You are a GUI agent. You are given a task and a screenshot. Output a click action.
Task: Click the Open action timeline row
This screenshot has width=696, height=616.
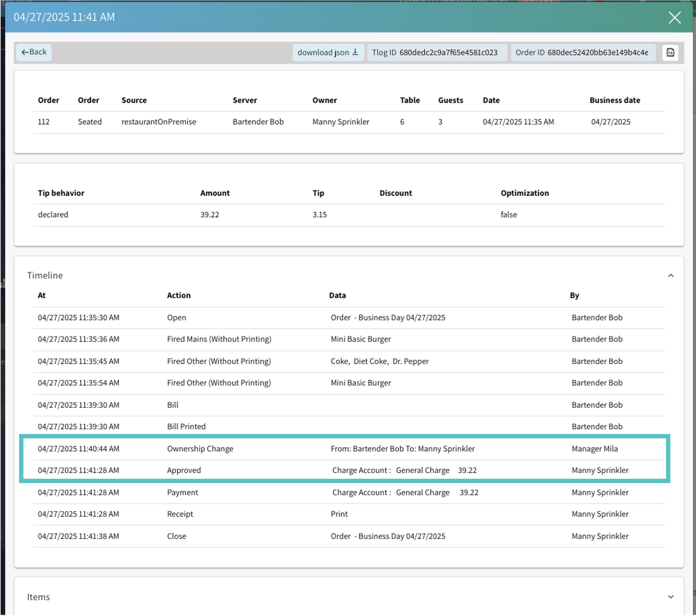click(x=176, y=318)
